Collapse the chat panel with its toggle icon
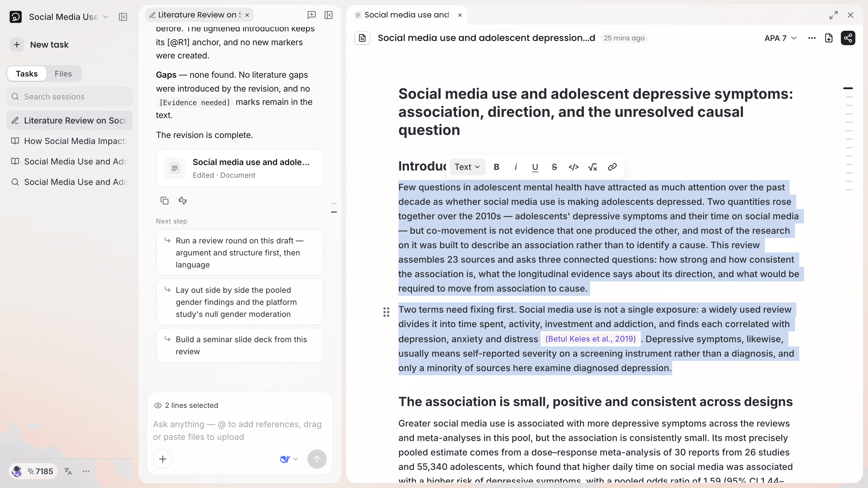This screenshot has width=868, height=488. (329, 15)
